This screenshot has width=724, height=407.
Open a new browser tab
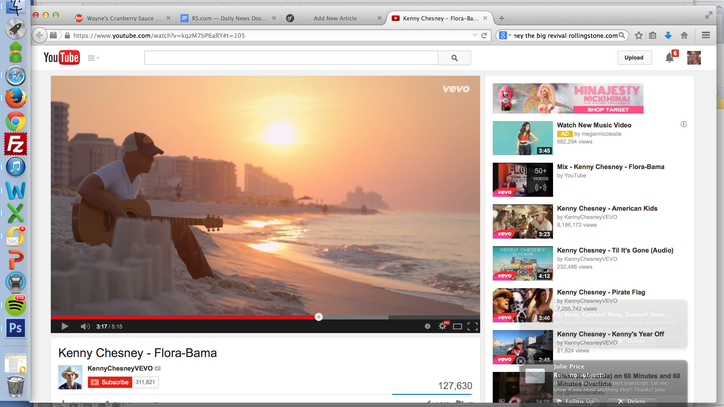(x=501, y=18)
